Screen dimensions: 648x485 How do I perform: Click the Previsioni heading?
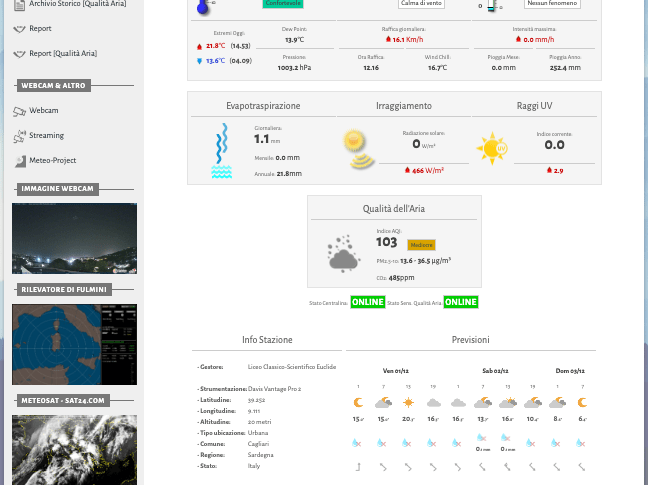click(471, 340)
